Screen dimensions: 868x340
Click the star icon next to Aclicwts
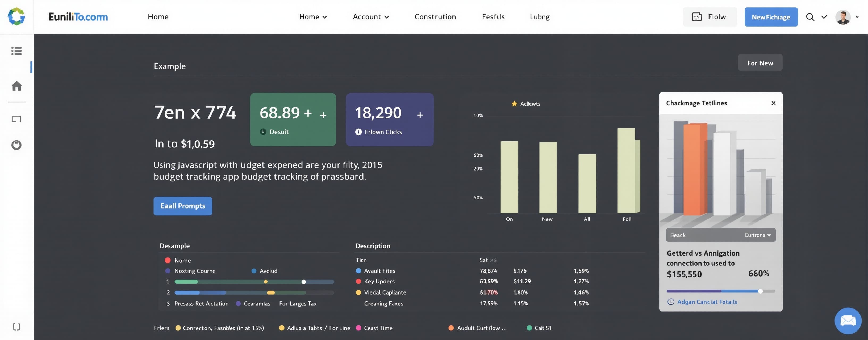[514, 103]
